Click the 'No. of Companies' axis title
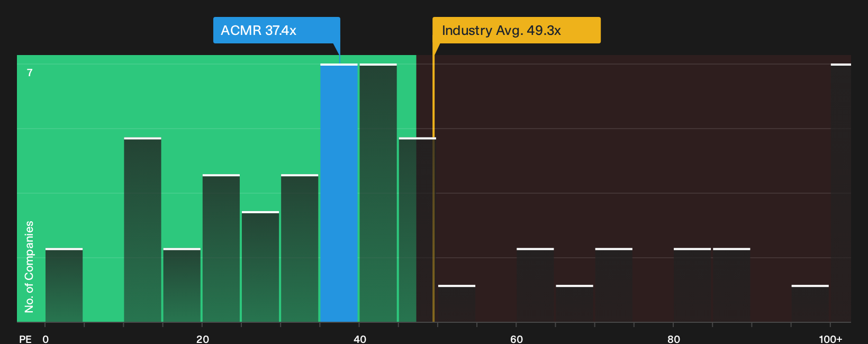 (x=29, y=266)
